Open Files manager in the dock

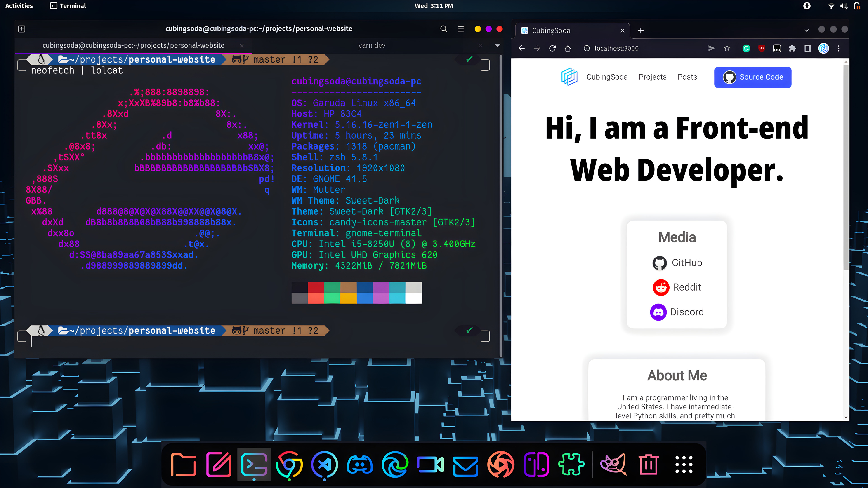pyautogui.click(x=183, y=465)
